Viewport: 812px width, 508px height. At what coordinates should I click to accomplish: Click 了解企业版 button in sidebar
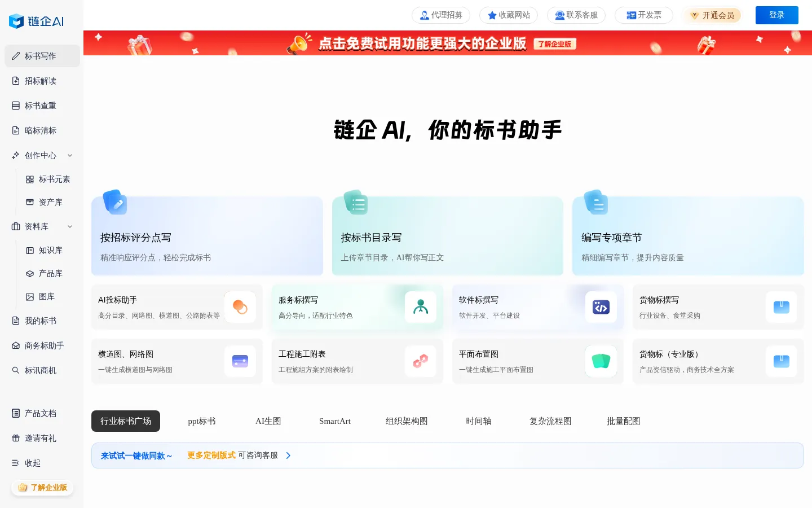pos(42,488)
